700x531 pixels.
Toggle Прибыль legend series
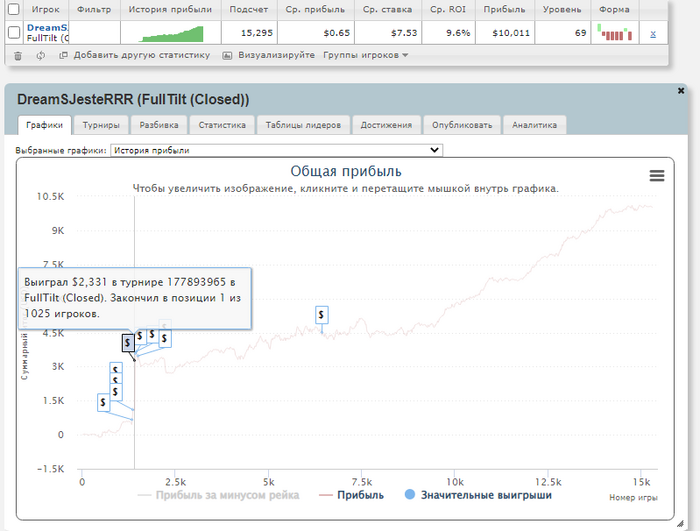[x=351, y=495]
